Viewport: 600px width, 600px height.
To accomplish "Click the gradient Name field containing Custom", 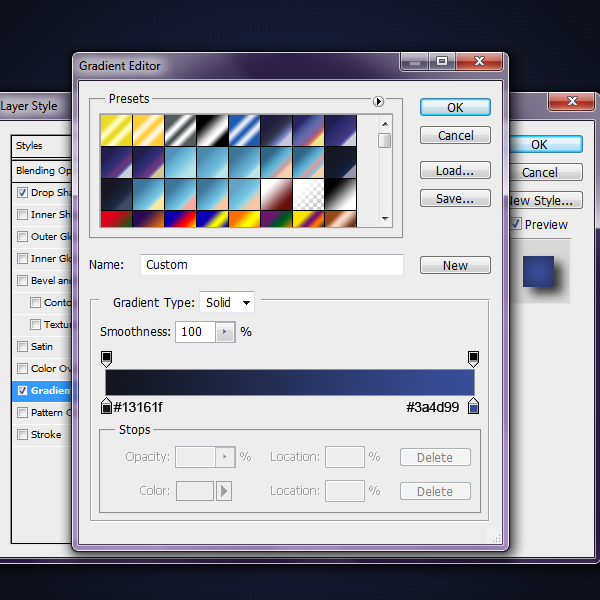I will [272, 265].
